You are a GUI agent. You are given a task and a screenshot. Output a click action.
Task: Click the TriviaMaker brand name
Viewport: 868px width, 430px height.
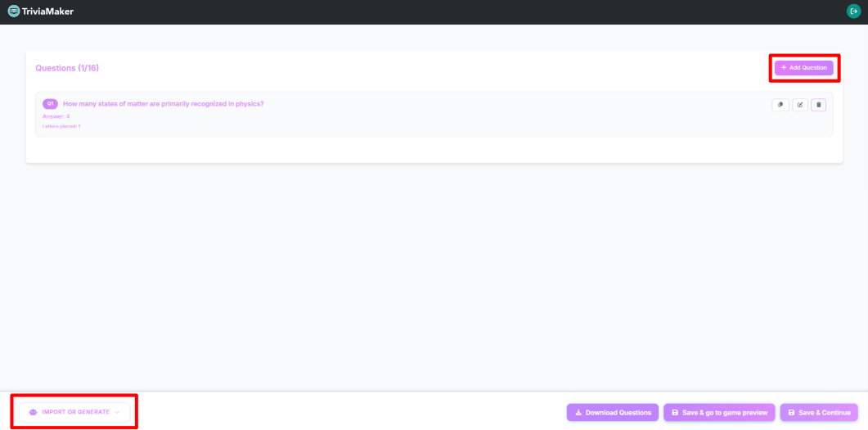click(x=47, y=11)
